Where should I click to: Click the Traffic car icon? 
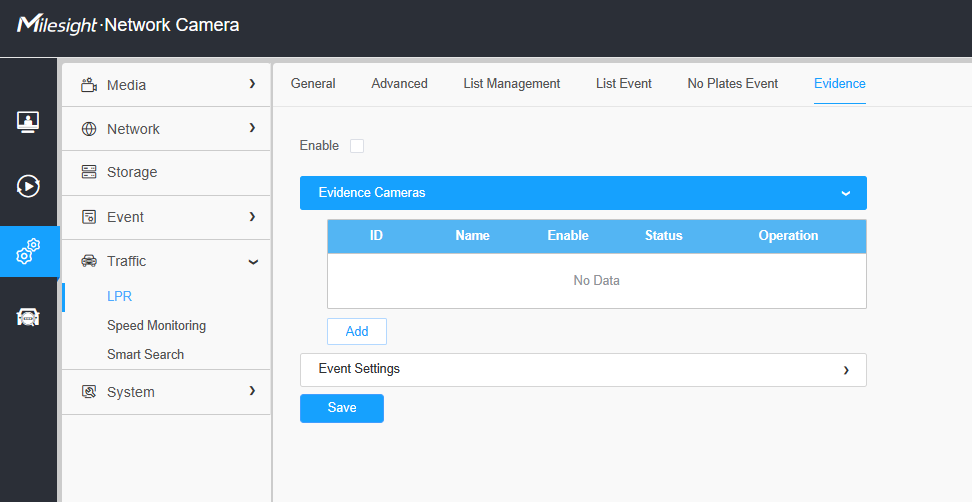[x=89, y=261]
